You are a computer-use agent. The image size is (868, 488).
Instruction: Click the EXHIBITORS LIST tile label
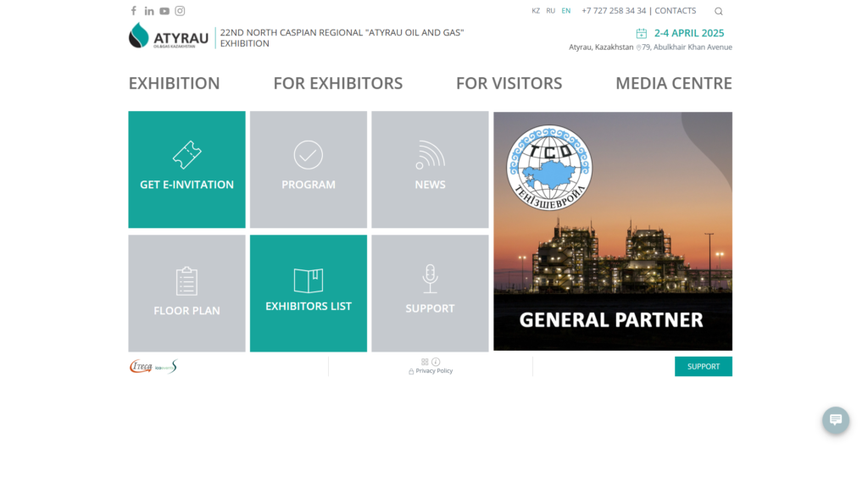[x=309, y=307]
